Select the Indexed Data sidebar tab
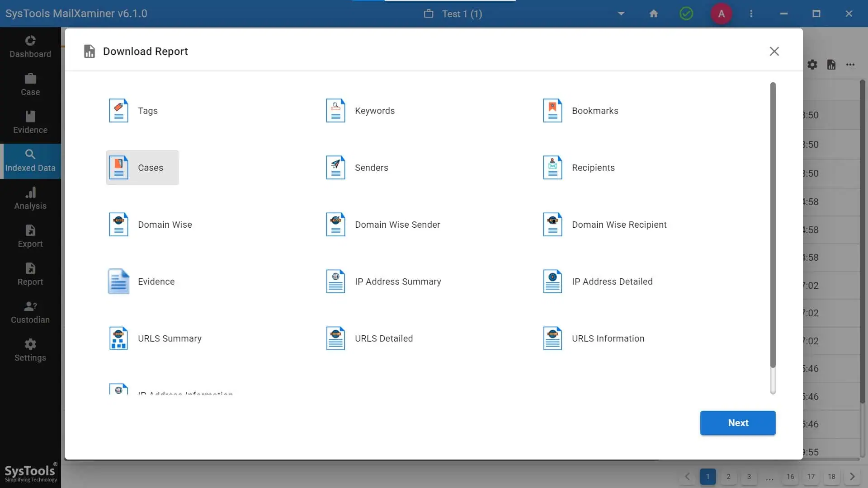Image resolution: width=868 pixels, height=488 pixels. (x=30, y=161)
